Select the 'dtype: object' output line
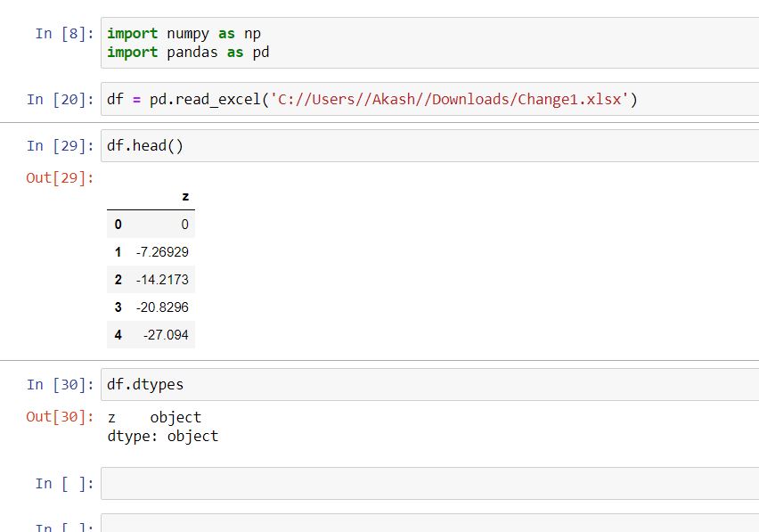The width and height of the screenshot is (759, 532). point(163,436)
